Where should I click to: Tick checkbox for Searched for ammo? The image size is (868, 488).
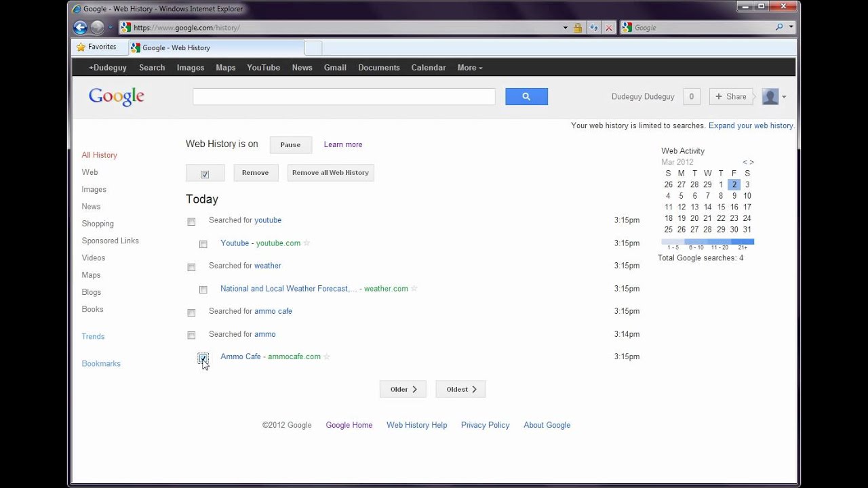click(191, 335)
